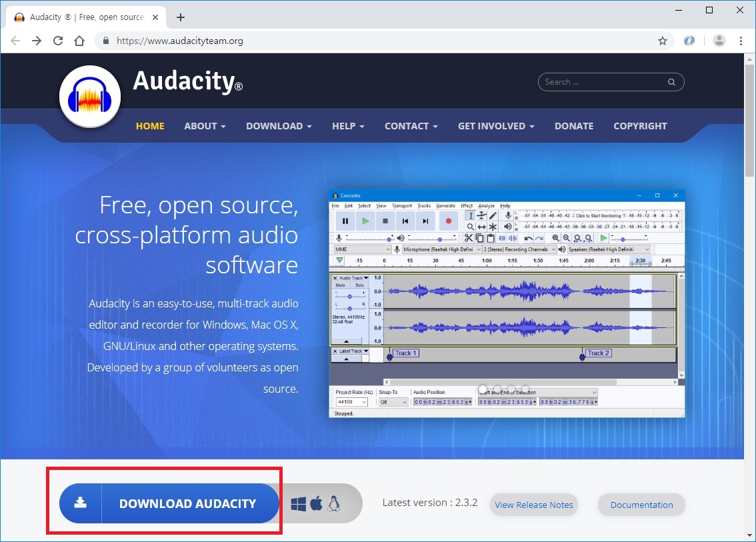The width and height of the screenshot is (756, 542).
Task: Click the Zoom In magnifier in Audacity toolbar
Action: [556, 238]
